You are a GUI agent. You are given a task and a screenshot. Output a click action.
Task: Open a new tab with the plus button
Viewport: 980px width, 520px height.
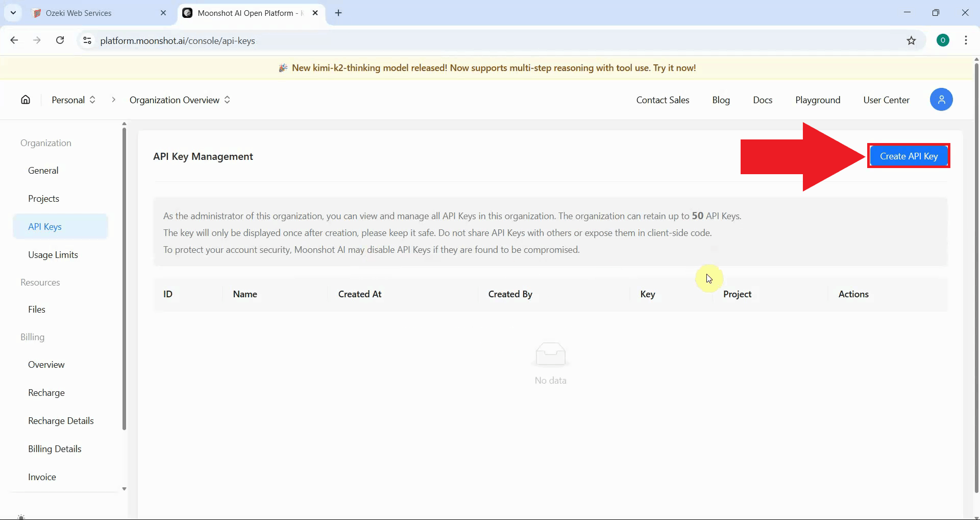(x=338, y=13)
